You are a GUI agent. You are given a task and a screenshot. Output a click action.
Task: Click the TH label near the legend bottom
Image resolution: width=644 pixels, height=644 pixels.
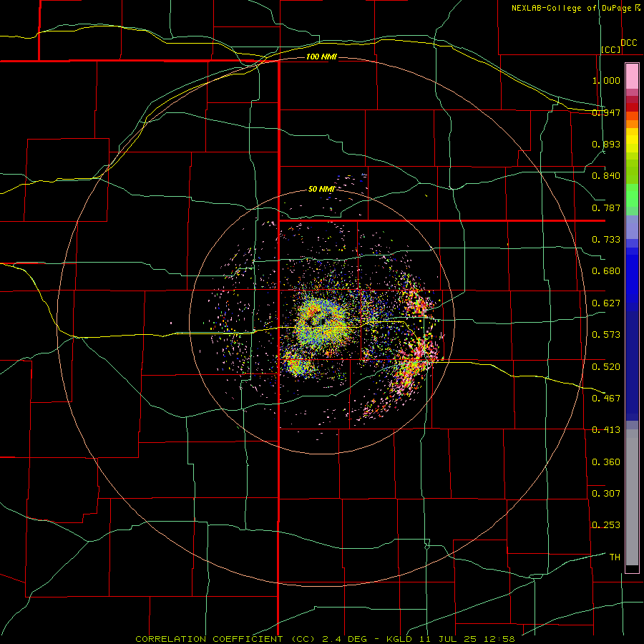coord(615,557)
